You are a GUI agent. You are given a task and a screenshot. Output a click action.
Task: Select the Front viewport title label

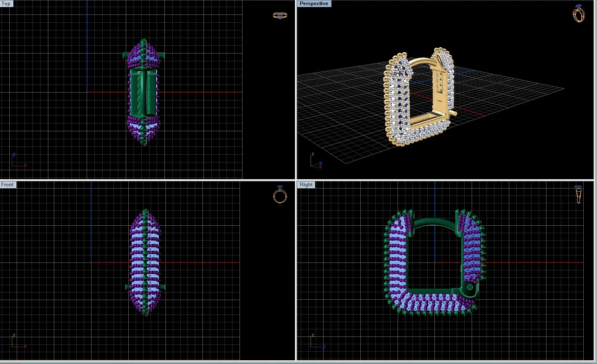[x=7, y=185]
